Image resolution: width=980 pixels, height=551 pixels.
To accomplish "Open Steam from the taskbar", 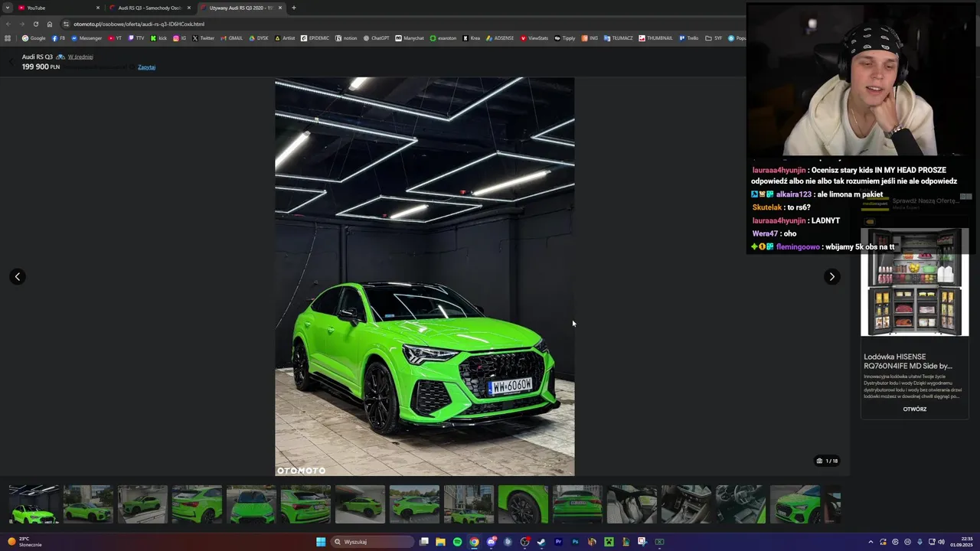I will coord(541,542).
